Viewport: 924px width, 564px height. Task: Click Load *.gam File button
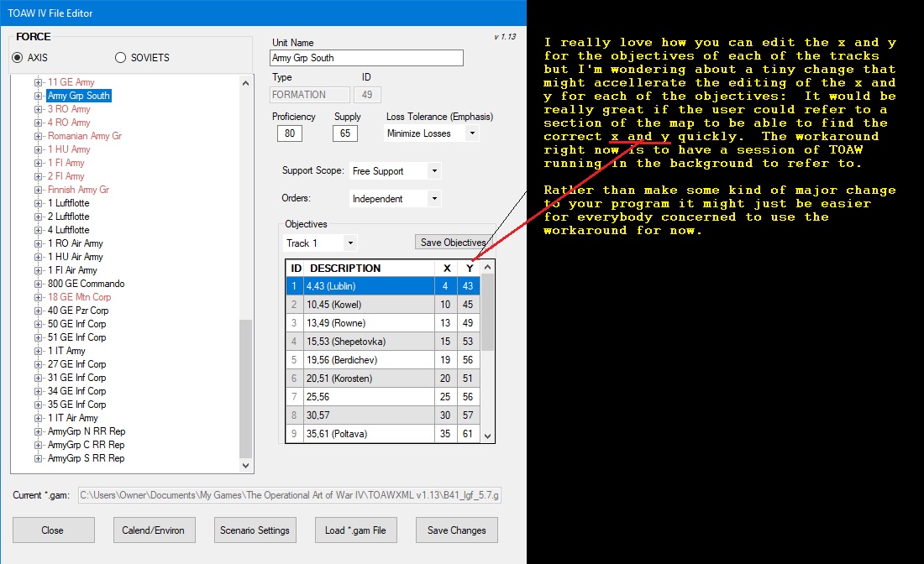point(355,530)
